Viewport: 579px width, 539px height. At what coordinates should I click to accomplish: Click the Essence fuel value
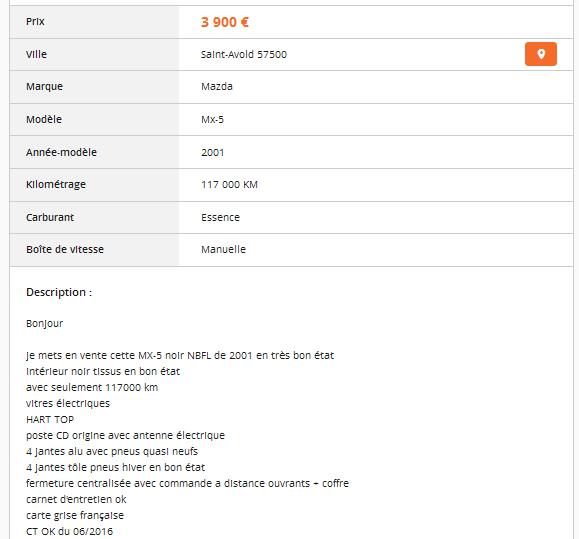[x=220, y=217]
